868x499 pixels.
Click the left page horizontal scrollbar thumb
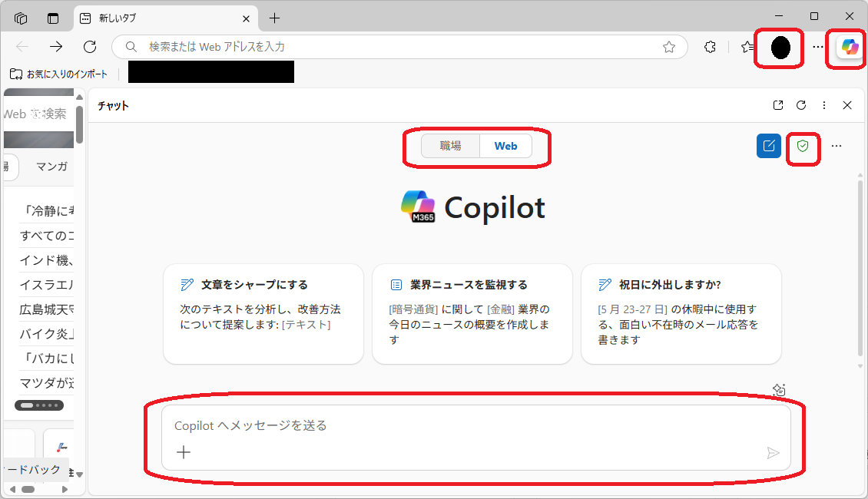(x=28, y=490)
